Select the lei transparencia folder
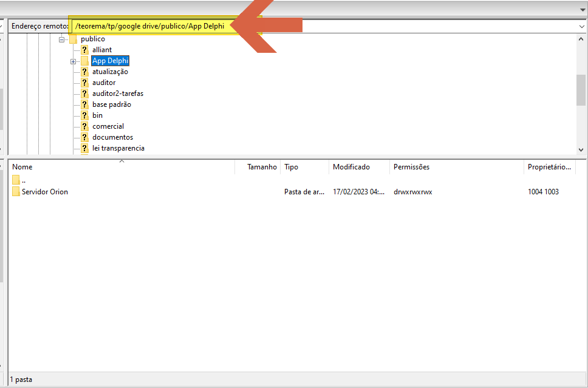 (x=118, y=148)
